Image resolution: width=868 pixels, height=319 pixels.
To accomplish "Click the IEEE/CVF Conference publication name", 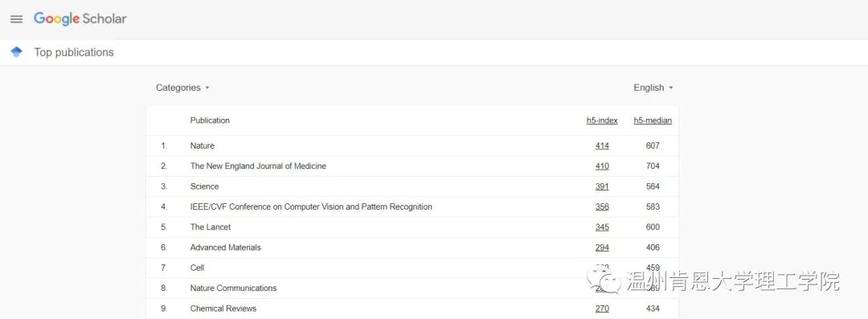I will (x=311, y=207).
